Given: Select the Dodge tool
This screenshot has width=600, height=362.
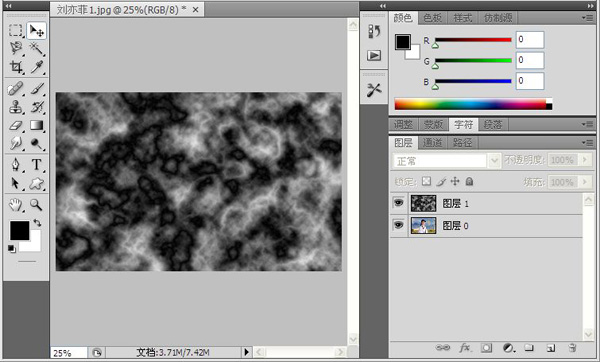Looking at the screenshot, I should 37,143.
